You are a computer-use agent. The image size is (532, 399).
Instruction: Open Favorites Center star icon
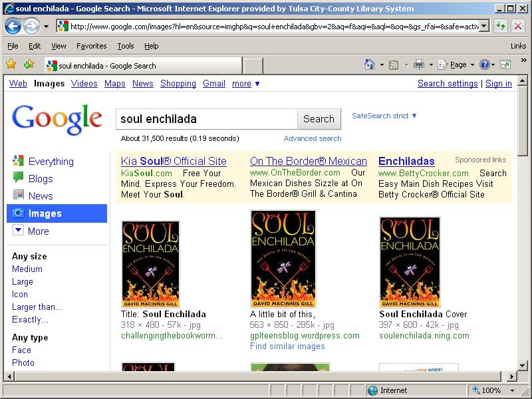11,64
